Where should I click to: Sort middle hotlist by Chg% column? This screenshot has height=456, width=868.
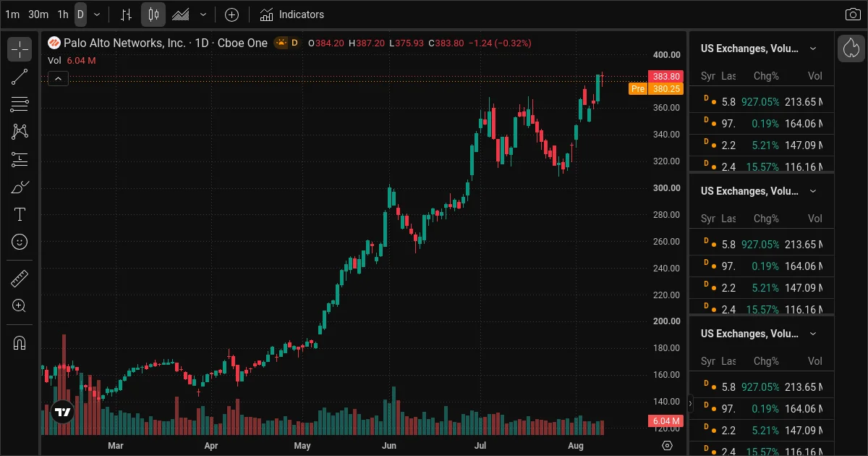coord(766,219)
